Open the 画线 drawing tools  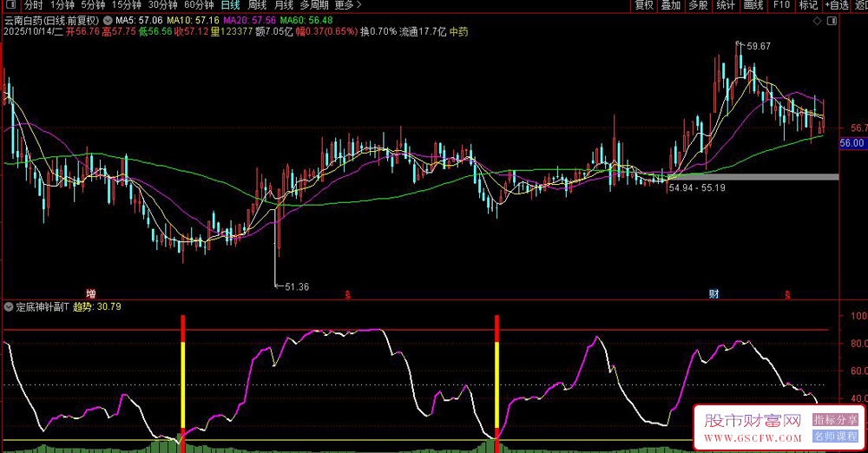[x=753, y=5]
